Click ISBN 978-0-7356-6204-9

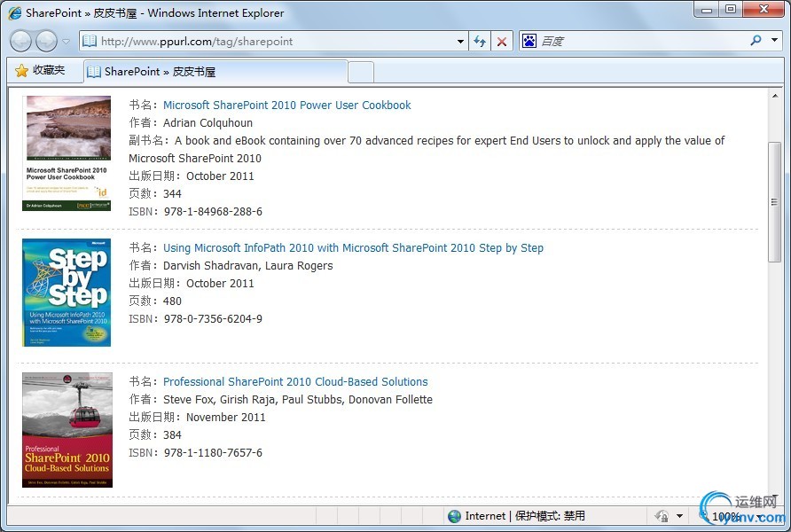coord(213,319)
